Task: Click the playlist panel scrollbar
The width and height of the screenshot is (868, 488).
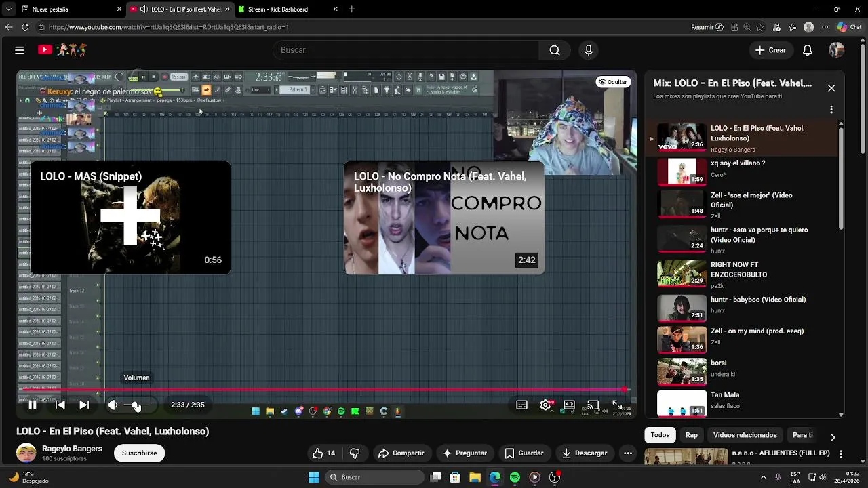Action: [x=842, y=178]
